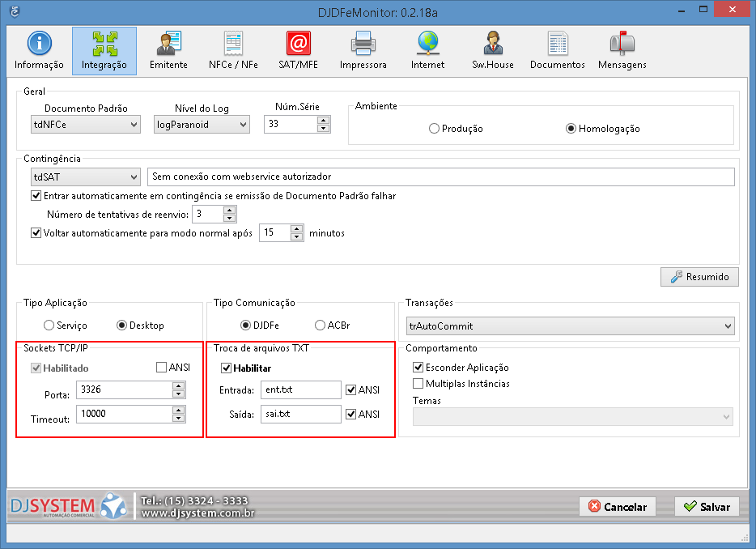
Task: Decrease the Porta value
Action: 178,394
